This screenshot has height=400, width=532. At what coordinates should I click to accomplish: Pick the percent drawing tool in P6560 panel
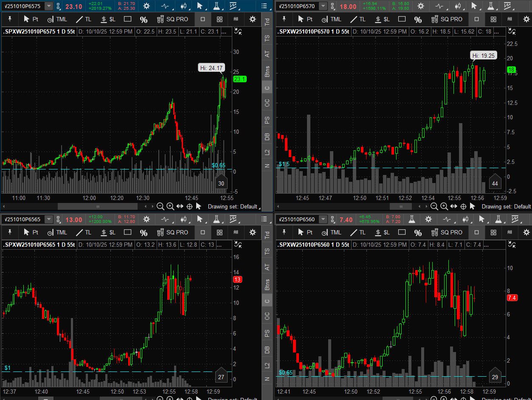(418, 232)
